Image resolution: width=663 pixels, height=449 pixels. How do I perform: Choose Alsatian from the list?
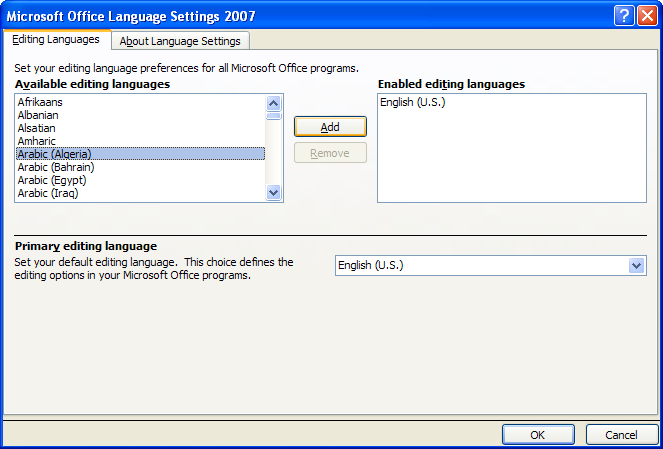click(141, 128)
